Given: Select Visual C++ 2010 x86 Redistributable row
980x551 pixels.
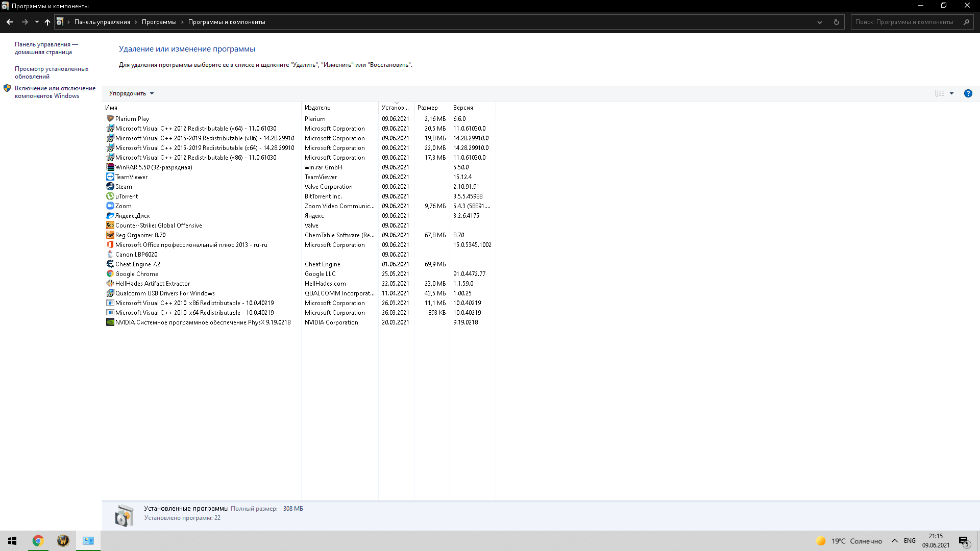Looking at the screenshot, I should pos(299,303).
